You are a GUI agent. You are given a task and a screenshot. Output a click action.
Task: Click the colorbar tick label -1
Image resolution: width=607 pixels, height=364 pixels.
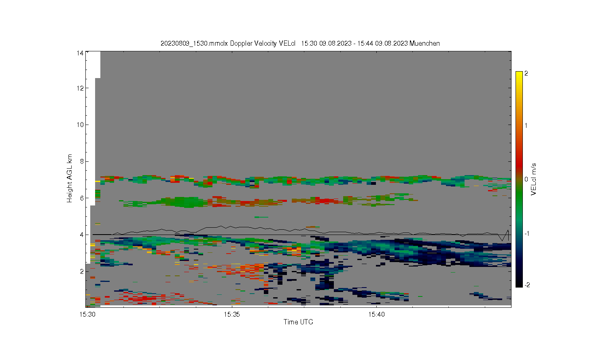click(x=527, y=234)
